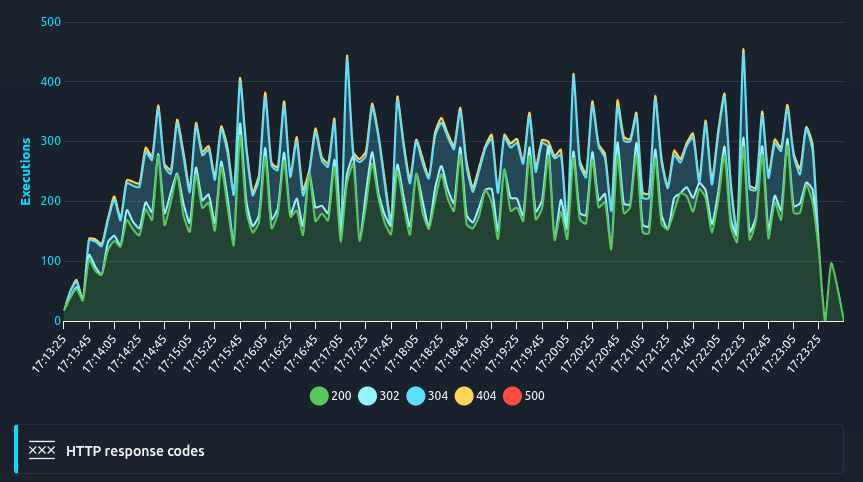Image resolution: width=863 pixels, height=482 pixels.
Task: Hide the 200 series via its label
Action: (x=341, y=396)
